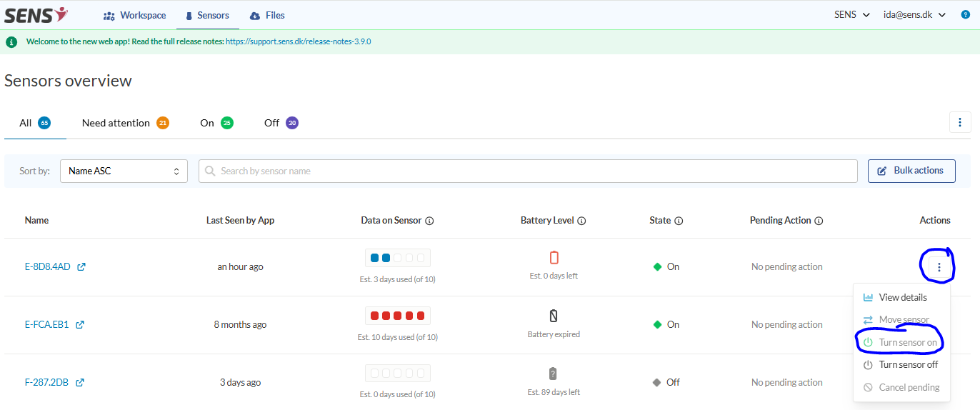Click info icon next to State header
Screen dimensions: 980x410
click(x=679, y=221)
